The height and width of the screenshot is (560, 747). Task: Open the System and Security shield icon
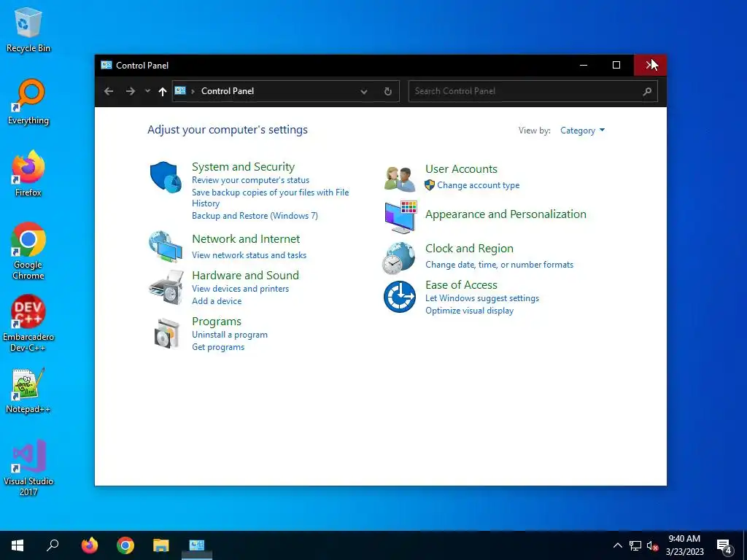click(166, 177)
